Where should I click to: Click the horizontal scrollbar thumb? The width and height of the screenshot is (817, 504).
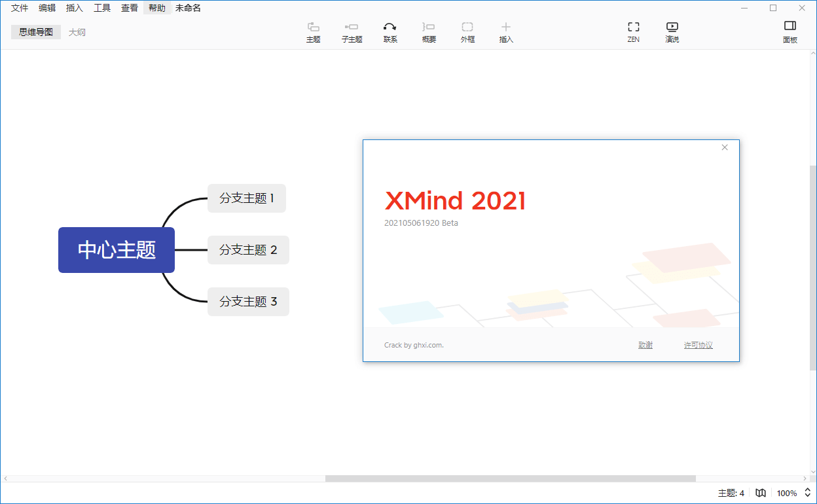[x=510, y=478]
